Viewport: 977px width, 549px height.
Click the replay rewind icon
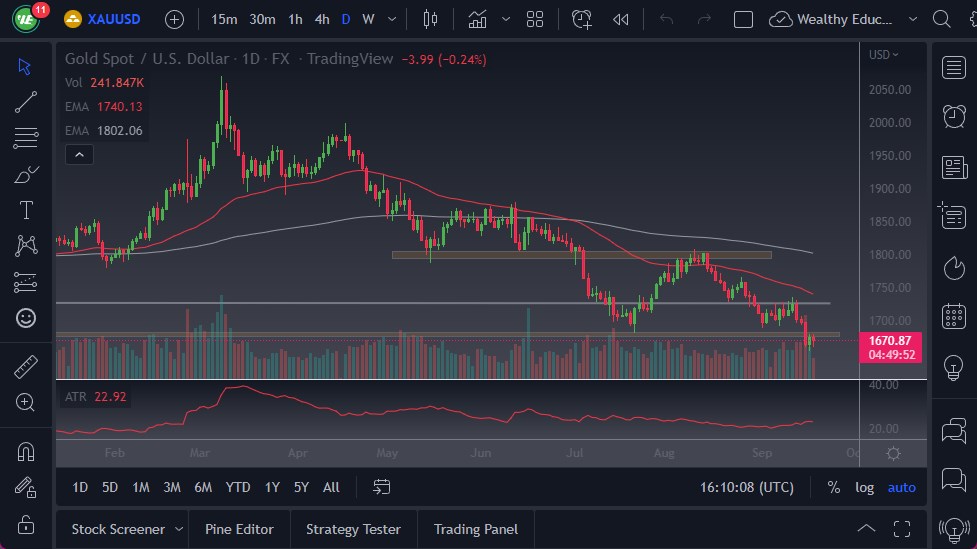point(621,19)
